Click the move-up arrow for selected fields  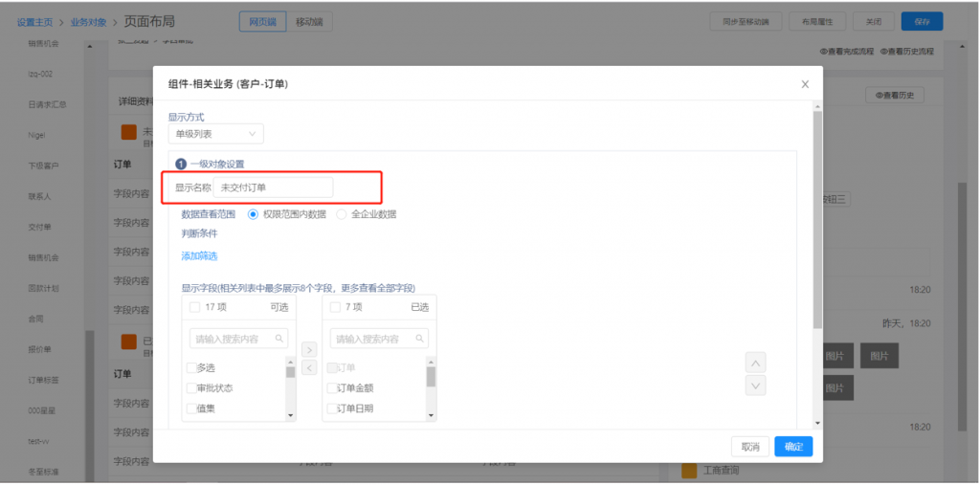[755, 364]
